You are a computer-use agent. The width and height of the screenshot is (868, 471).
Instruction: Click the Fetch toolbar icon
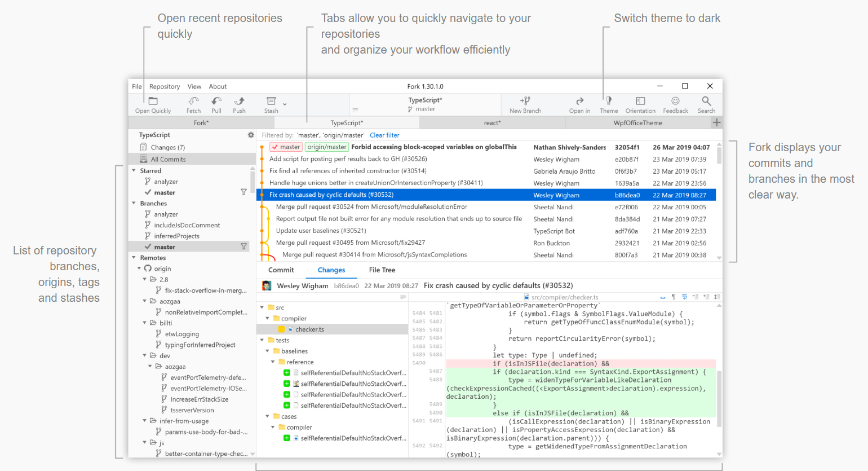[193, 103]
